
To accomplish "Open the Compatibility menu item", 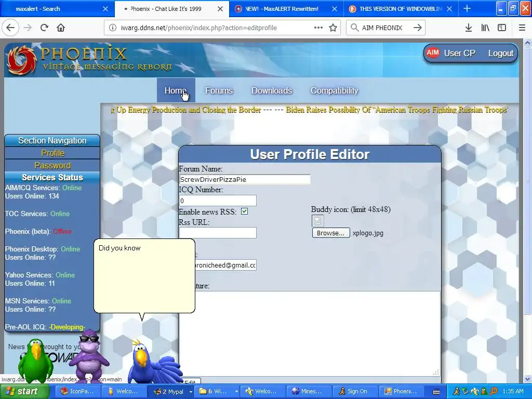I will tap(334, 90).
